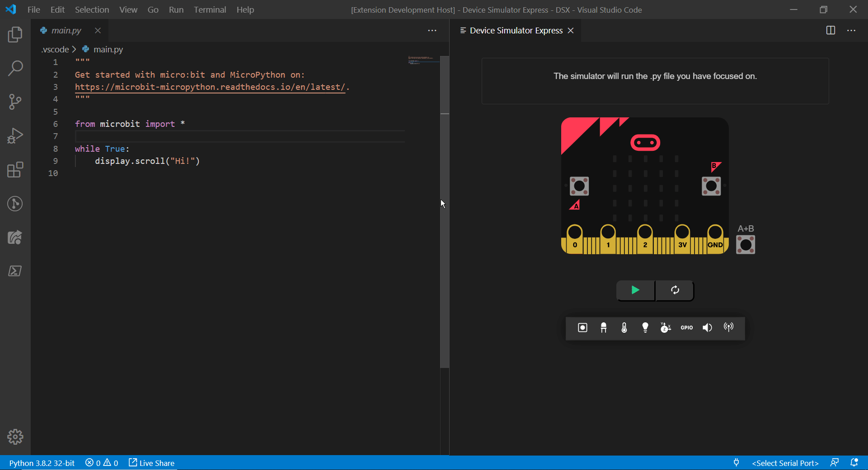Open the Source Control view

pyautogui.click(x=15, y=102)
